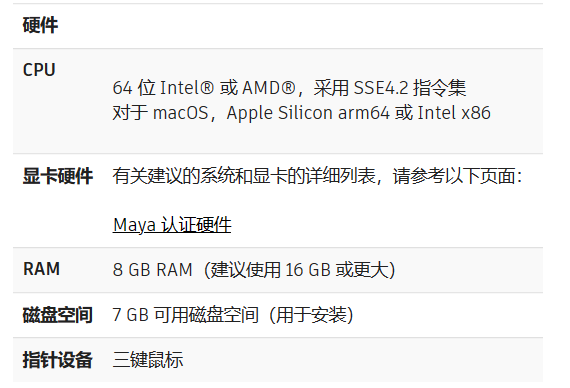Click the 磁盘空间 row label

point(57,315)
